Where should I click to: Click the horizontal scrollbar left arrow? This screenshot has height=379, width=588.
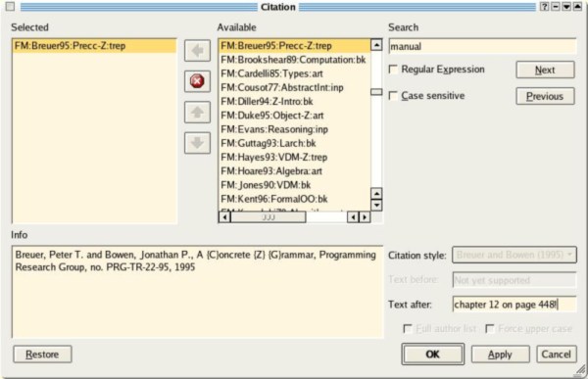[224, 217]
